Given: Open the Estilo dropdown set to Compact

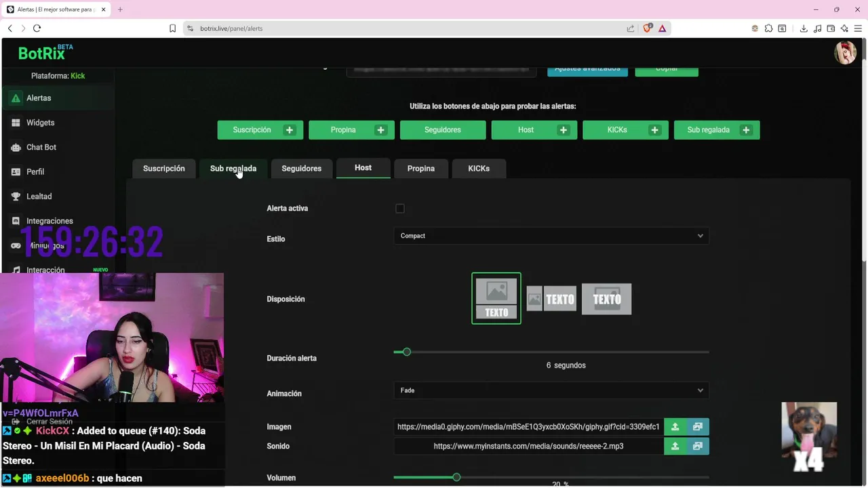Looking at the screenshot, I should (551, 236).
